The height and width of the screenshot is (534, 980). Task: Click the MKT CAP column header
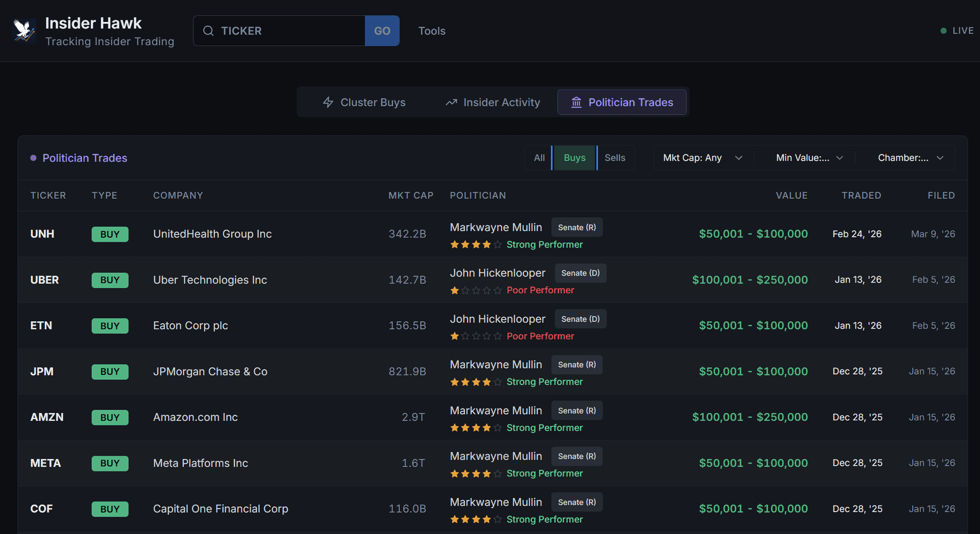(x=411, y=195)
